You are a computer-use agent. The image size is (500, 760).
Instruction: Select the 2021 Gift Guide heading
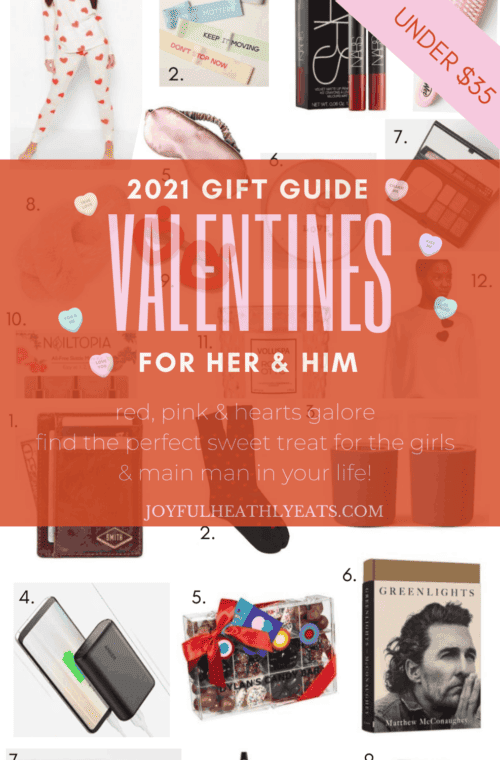248,190
